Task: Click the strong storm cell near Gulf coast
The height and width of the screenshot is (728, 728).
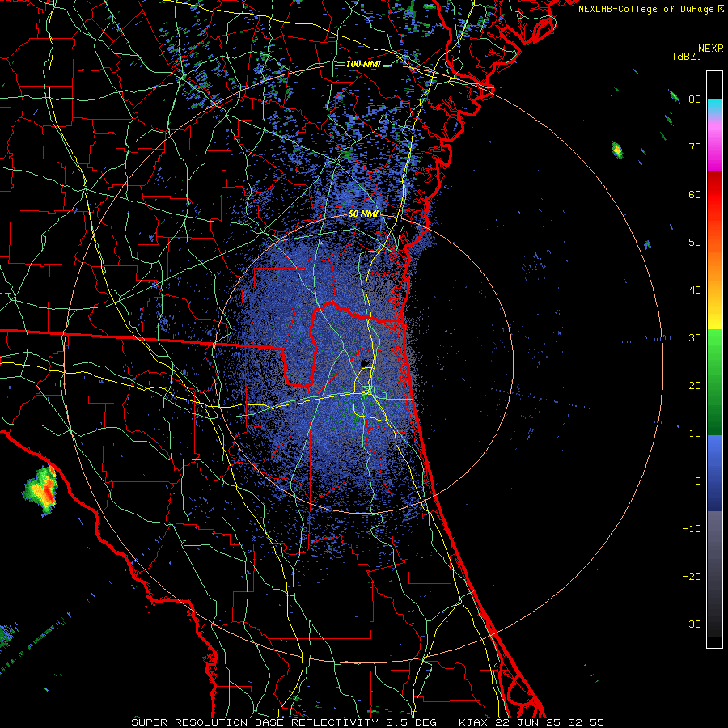Action: (x=42, y=490)
